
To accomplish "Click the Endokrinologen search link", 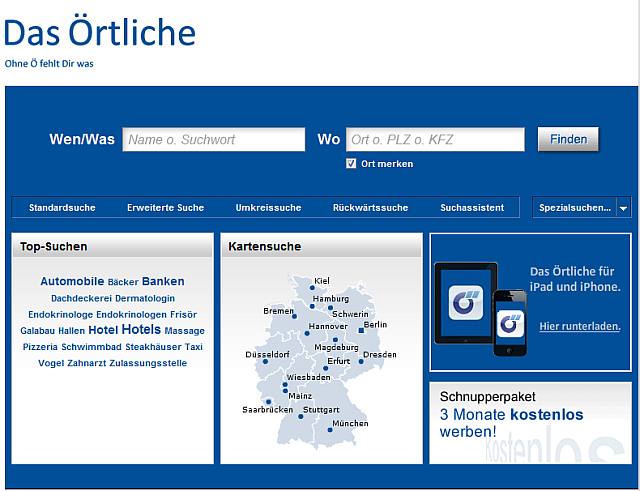I will 131,315.
